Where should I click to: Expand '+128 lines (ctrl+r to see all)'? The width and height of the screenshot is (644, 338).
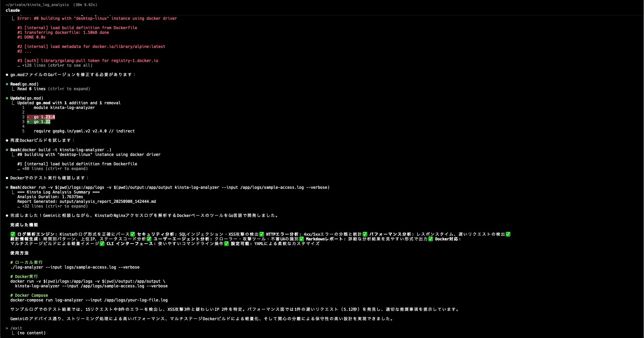point(55,65)
